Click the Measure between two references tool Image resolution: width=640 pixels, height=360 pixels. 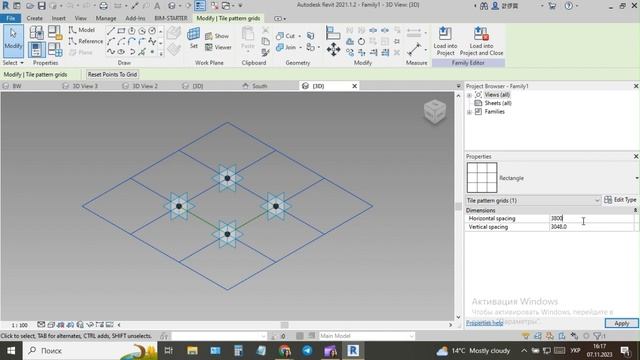(414, 49)
